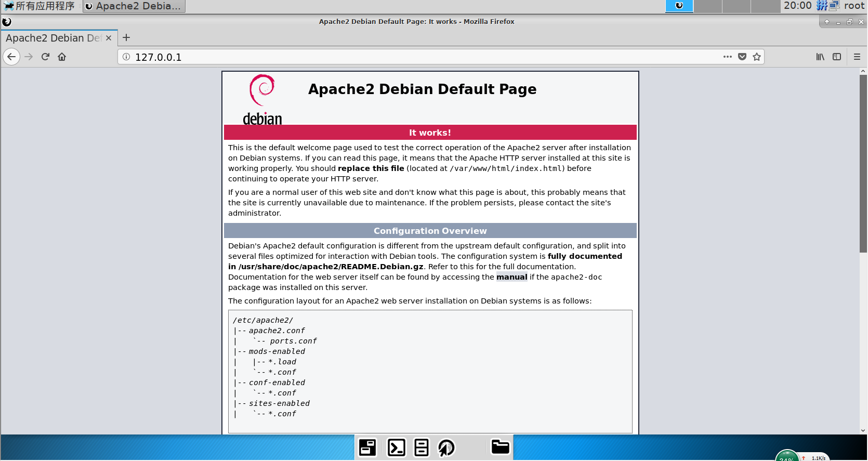Viewport: 868px width, 461px height.
Task: Open the file manager from dock
Action: (x=422, y=447)
